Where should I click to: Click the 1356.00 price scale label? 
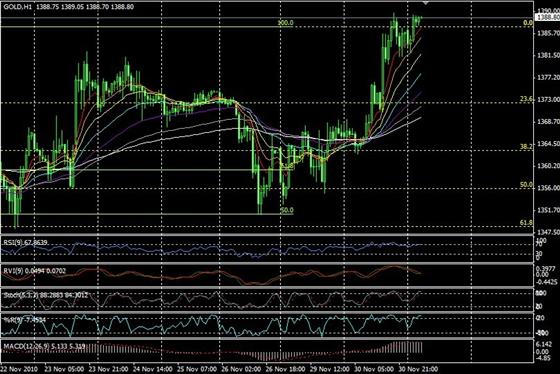pyautogui.click(x=548, y=188)
